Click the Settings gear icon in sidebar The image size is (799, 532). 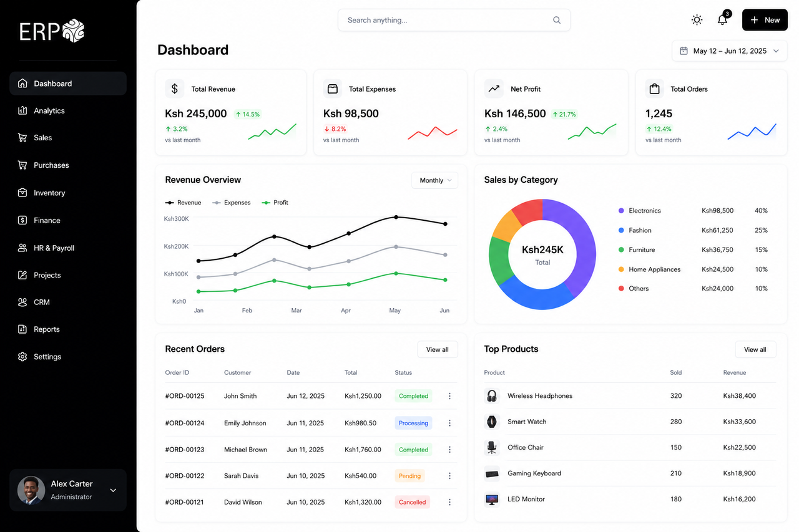[22, 357]
